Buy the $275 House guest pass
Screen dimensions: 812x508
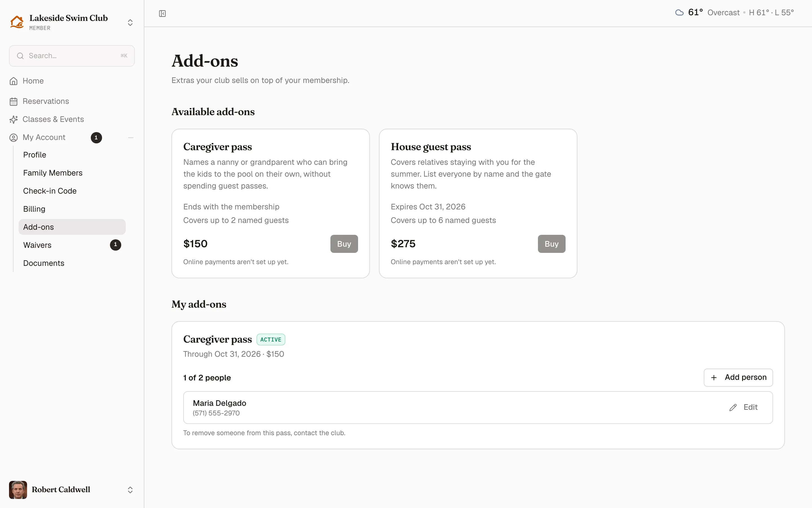click(x=551, y=244)
